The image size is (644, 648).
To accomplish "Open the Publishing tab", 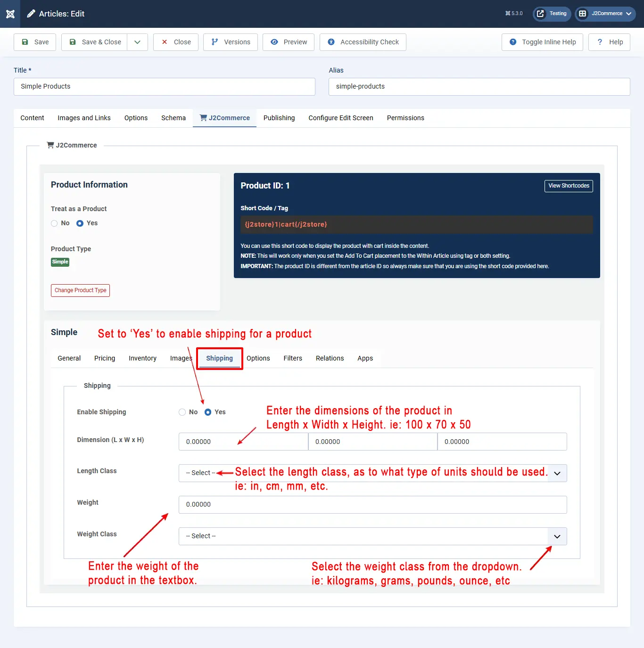I will (279, 118).
